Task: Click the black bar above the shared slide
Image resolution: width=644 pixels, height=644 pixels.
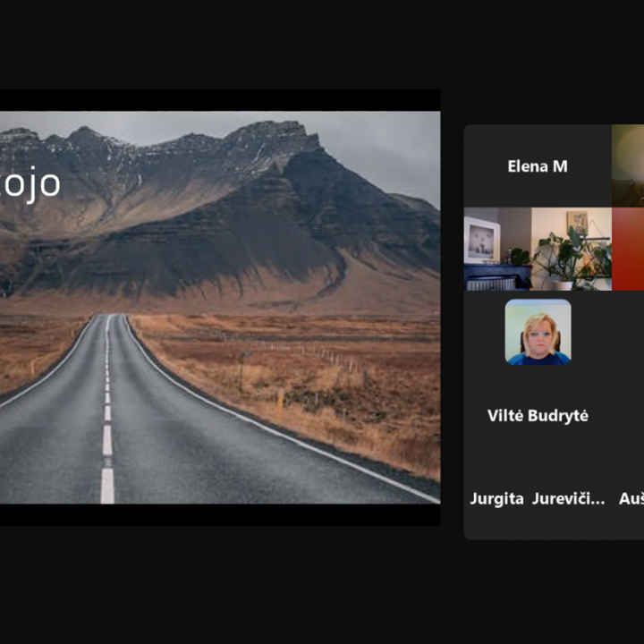Action: [219, 99]
